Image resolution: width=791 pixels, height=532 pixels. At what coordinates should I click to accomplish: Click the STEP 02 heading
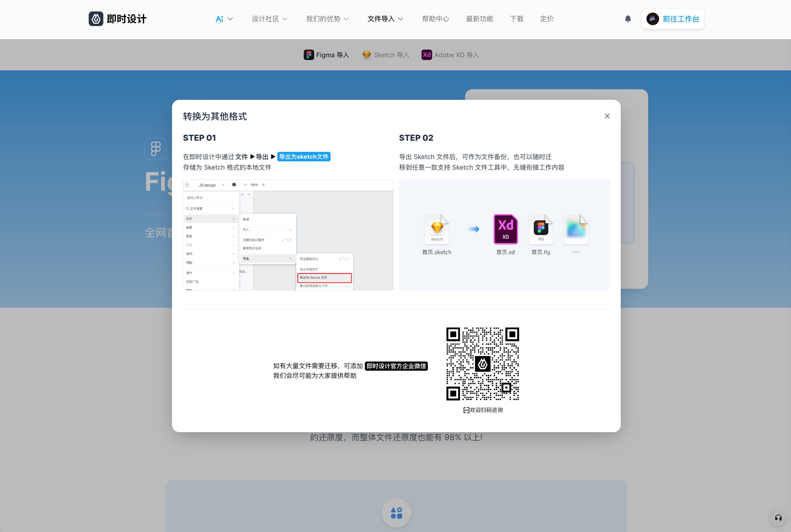tap(416, 138)
